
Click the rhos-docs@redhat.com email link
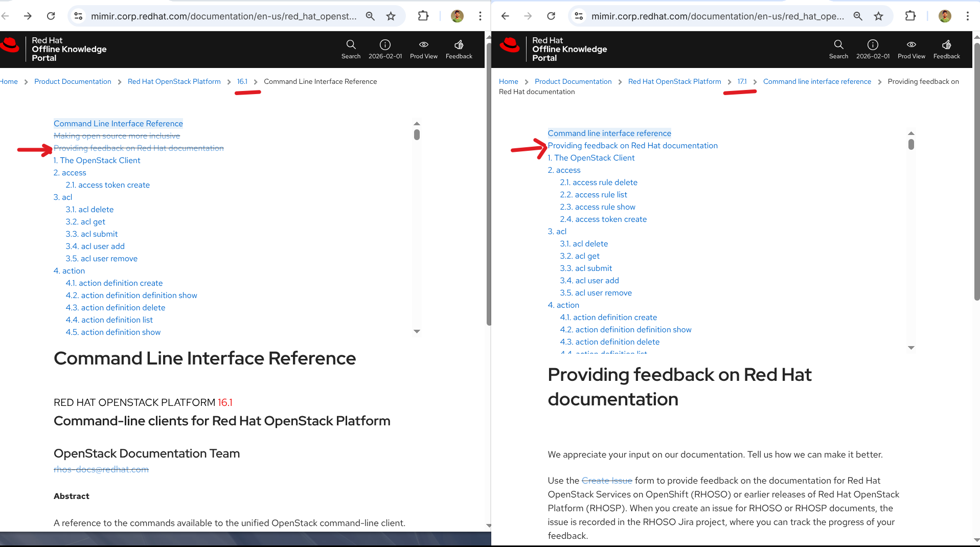click(x=101, y=469)
